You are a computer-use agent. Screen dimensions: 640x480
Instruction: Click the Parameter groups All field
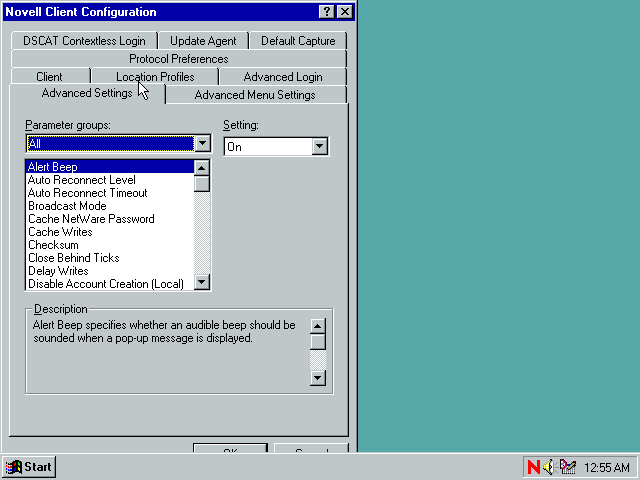pos(110,144)
